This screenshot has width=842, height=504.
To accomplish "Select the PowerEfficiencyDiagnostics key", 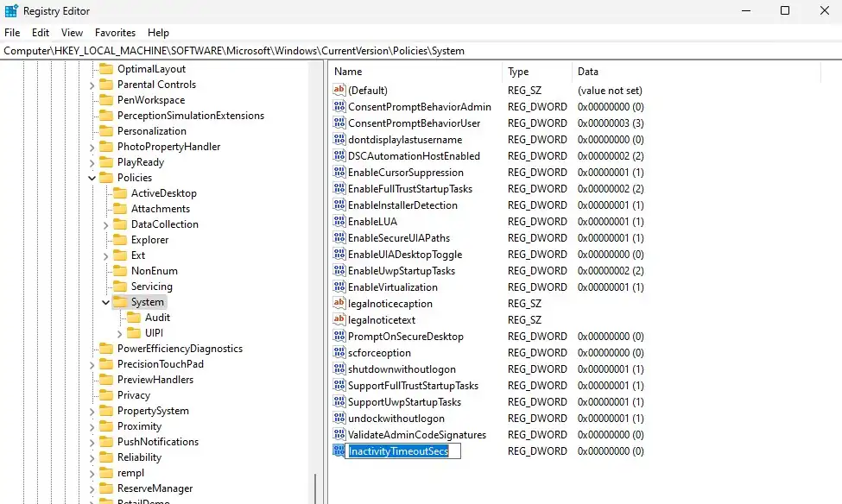I will [x=180, y=349].
